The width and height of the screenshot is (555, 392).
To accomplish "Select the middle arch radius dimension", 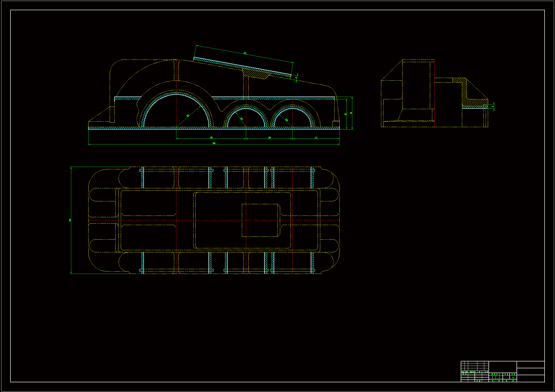I will 241,119.
